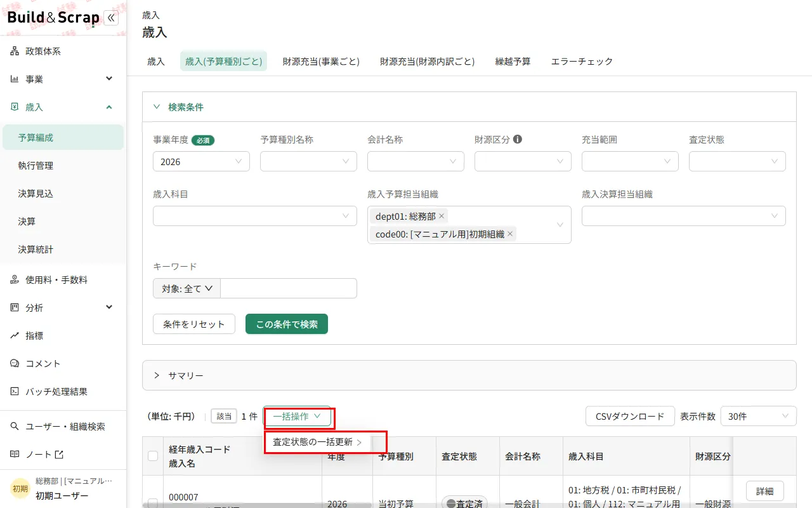The width and height of the screenshot is (812, 508).
Task: Open 執行管理 in the sidebar
Action: (63, 166)
